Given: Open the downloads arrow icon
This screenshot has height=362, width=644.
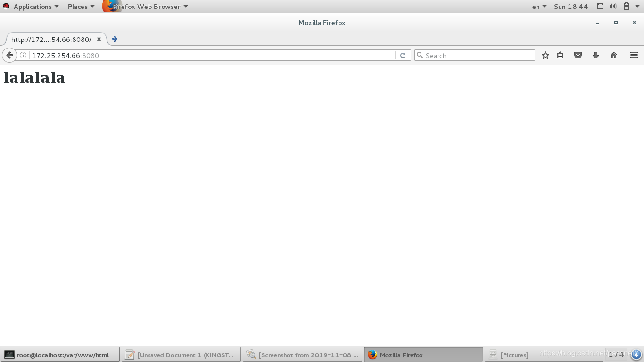Looking at the screenshot, I should click(x=596, y=55).
